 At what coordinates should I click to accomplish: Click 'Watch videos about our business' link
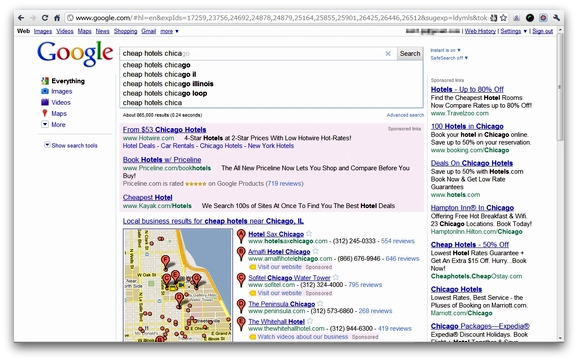pyautogui.click(x=303, y=337)
